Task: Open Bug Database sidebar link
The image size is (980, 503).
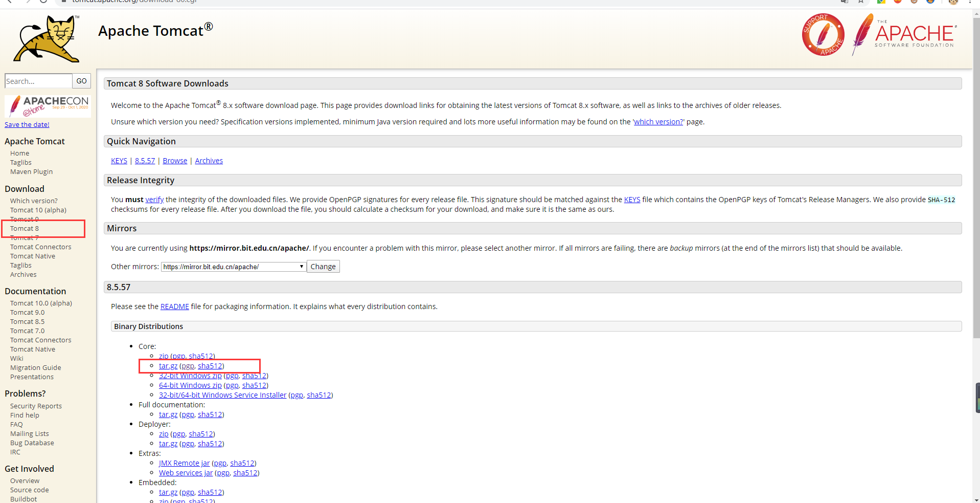Action: pos(32,443)
